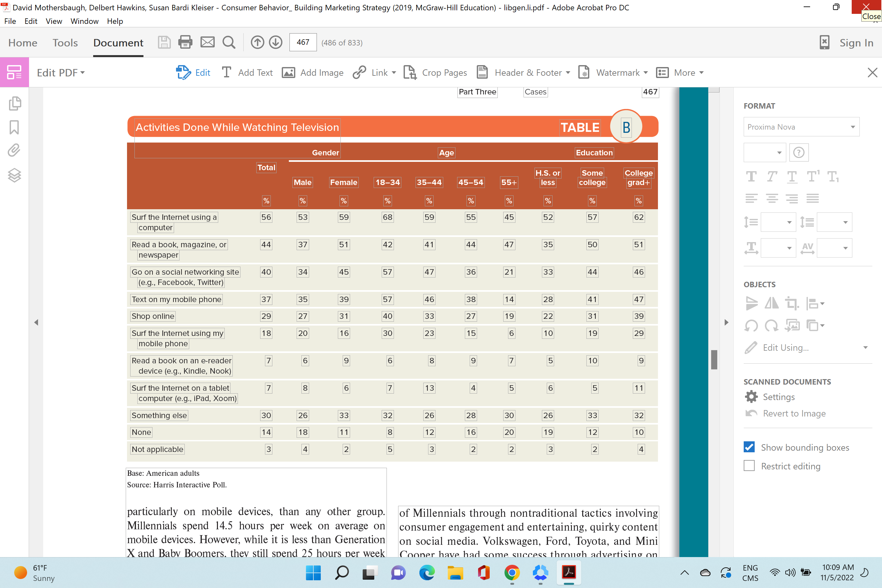Select the Edit tool in toolbar
This screenshot has height=588, width=882.
click(193, 73)
